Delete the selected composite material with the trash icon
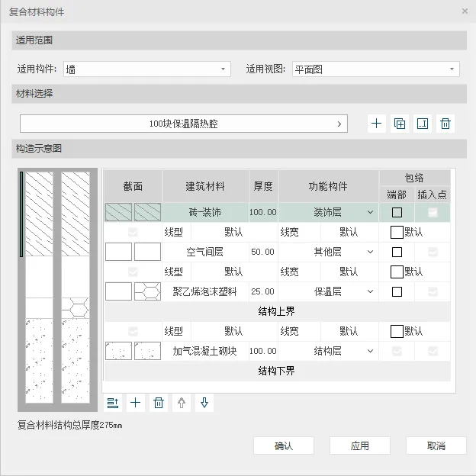This screenshot has height=476, width=476. point(446,124)
